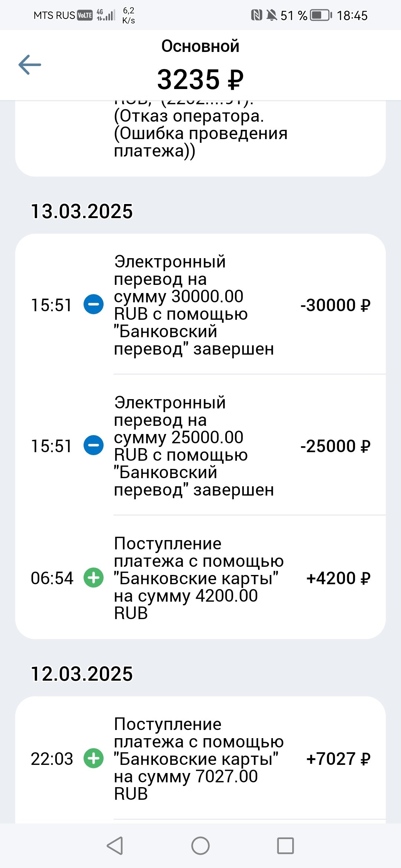Tap the 3235 ₽ account balance
Viewport: 401px width, 868px height.
[200, 79]
